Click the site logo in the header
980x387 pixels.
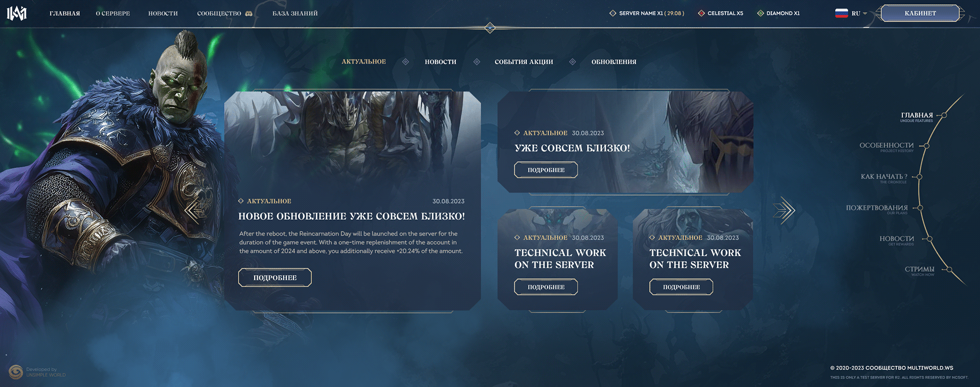pos(17,13)
